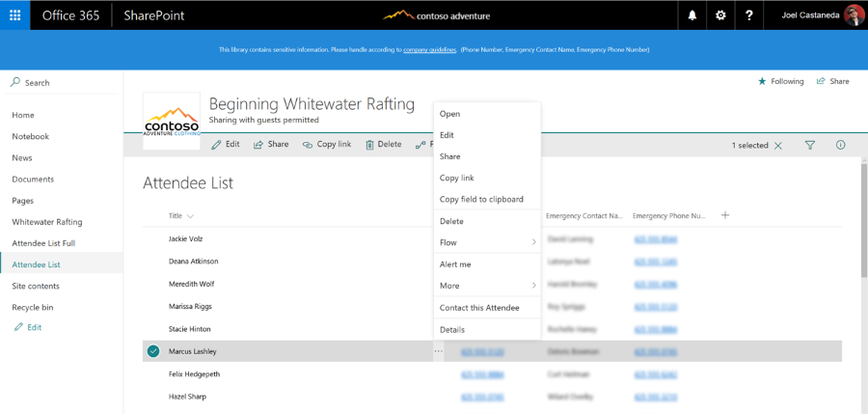
Task: Click Deana Atkinson in the list
Action: click(x=193, y=261)
